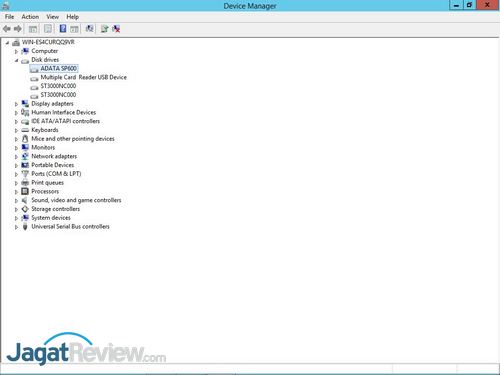Screen dimensions: 500x375
Task: Click the Uninstall device toolbar icon
Action: 116,29
